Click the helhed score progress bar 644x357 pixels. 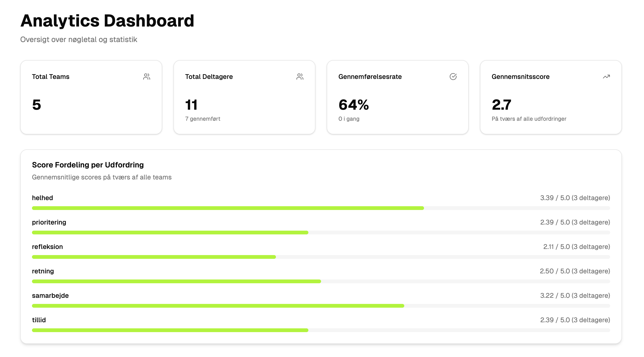coord(321,208)
